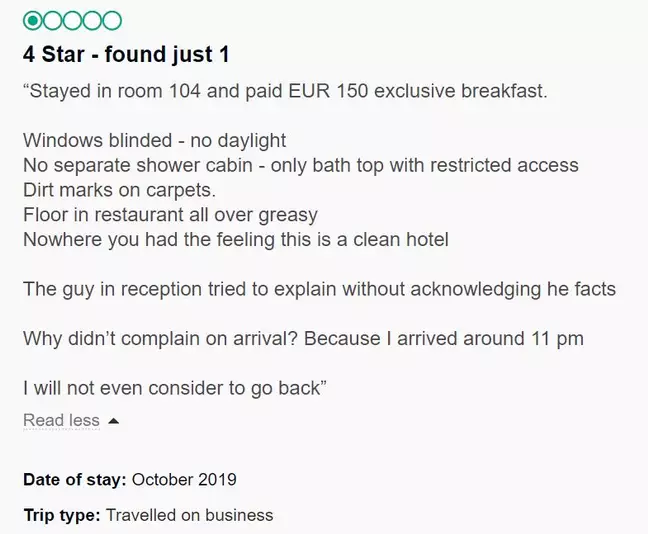Click the "Date of stay:" label

74,479
